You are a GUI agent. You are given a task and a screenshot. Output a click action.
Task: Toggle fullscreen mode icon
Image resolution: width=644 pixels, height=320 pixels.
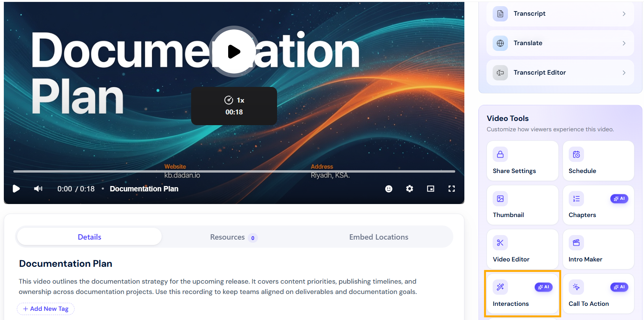[452, 189]
